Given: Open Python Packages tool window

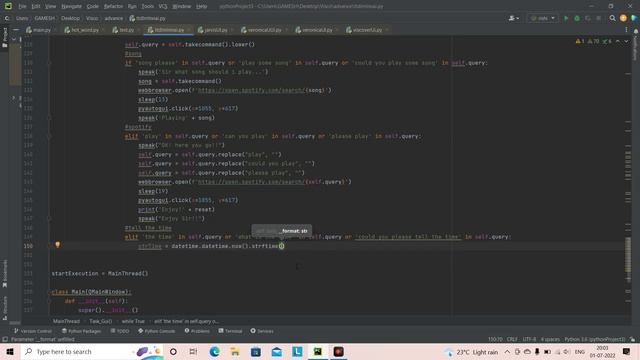Looking at the screenshot, I should 81,331.
